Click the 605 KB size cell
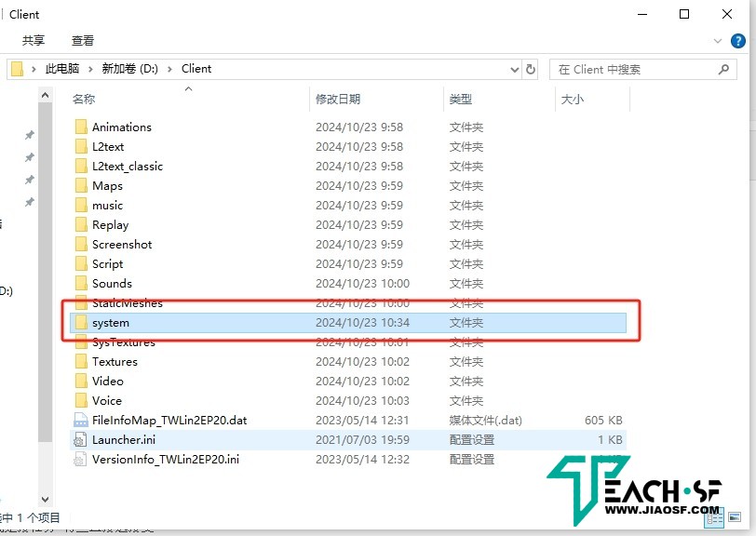756x536 pixels. click(x=603, y=421)
